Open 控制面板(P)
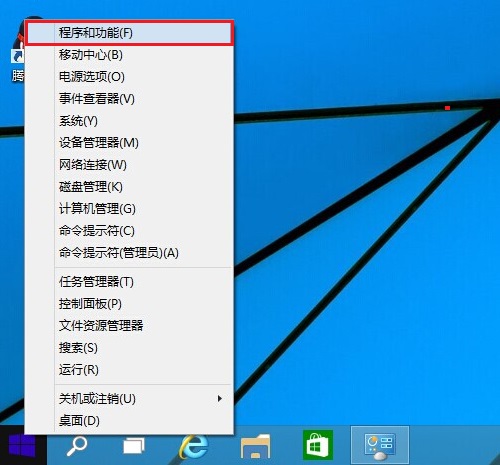The height and width of the screenshot is (465, 500). (x=129, y=304)
